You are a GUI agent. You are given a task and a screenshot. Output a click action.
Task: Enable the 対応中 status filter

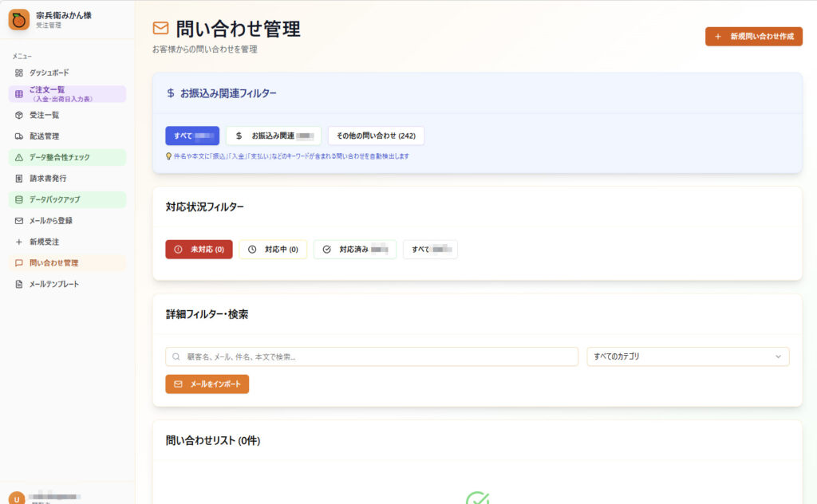(x=273, y=249)
